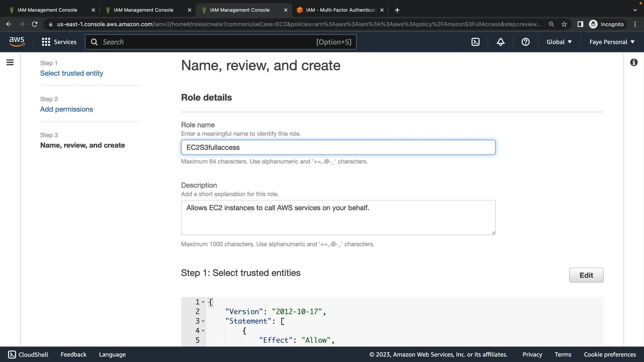Open the notifications bell
Image resolution: width=644 pixels, height=362 pixels.
pos(500,42)
